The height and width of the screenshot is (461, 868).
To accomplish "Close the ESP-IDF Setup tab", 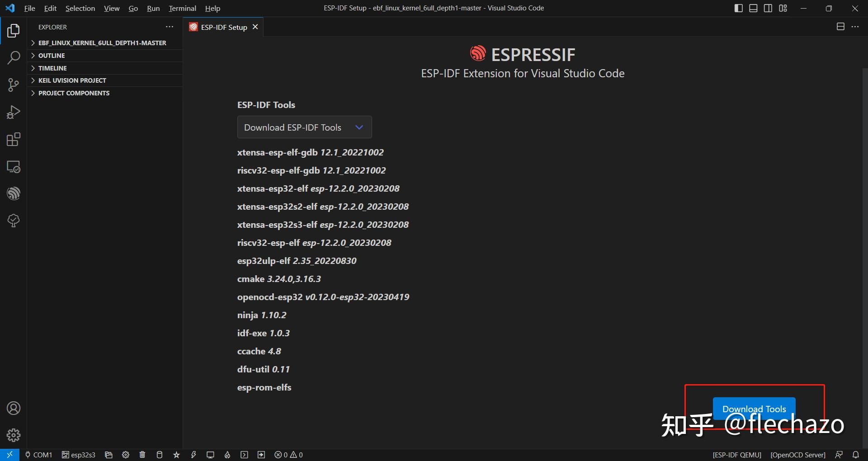I will (255, 27).
